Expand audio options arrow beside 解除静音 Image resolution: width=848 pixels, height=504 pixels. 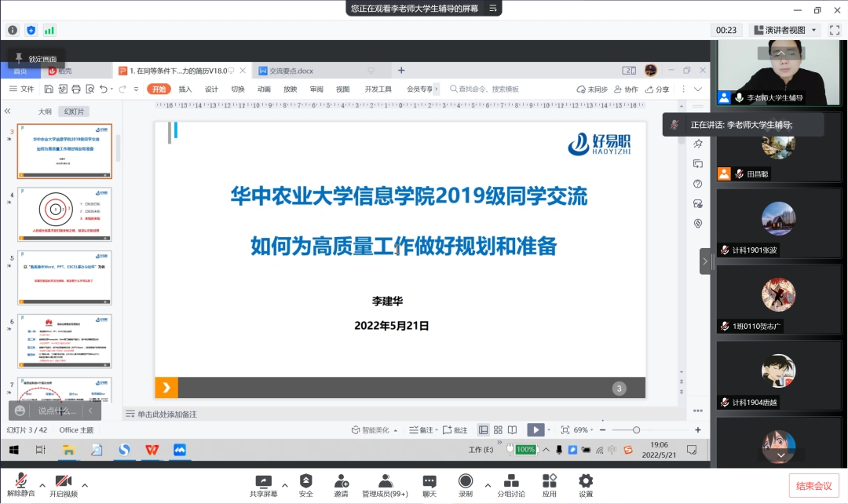(42, 484)
